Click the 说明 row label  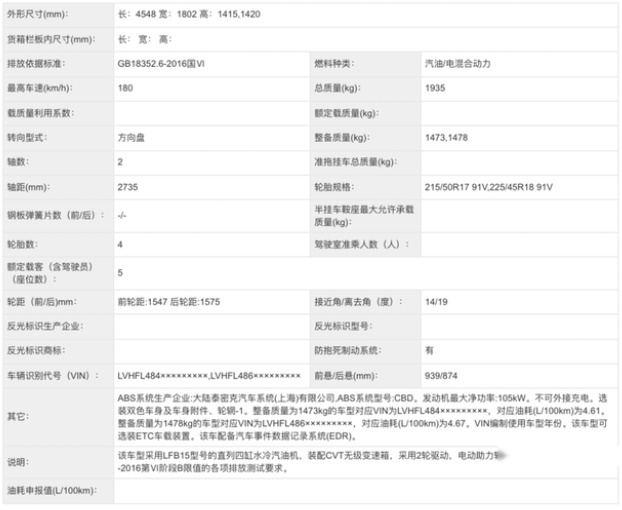[x=18, y=462]
